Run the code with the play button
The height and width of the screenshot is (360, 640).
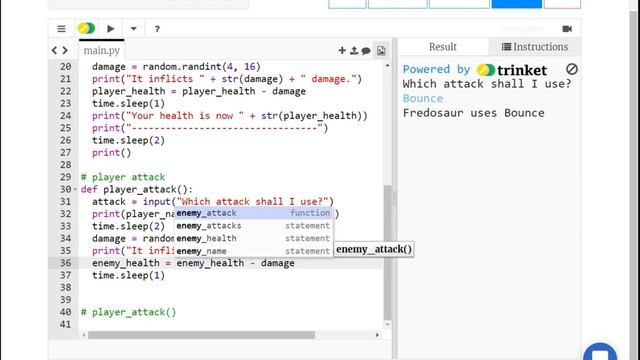tap(111, 29)
